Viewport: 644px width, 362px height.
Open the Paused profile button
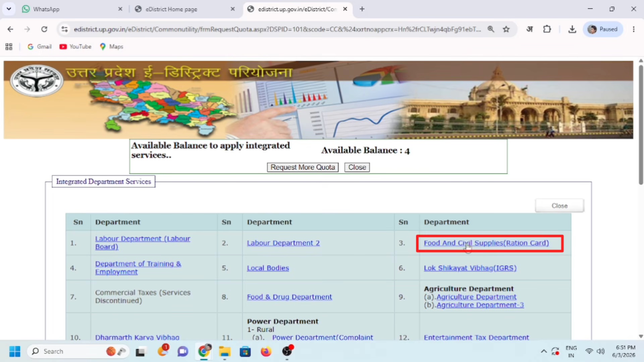pos(603,29)
